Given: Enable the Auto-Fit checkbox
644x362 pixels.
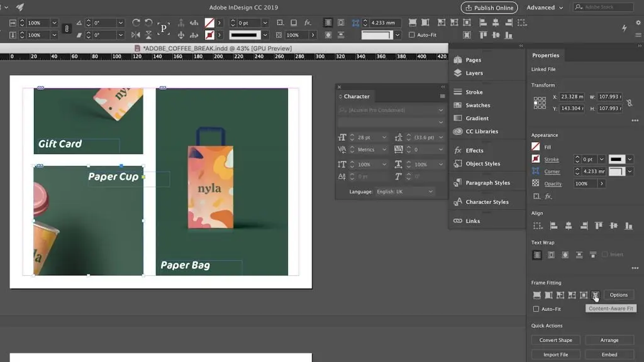Looking at the screenshot, I should [536, 309].
